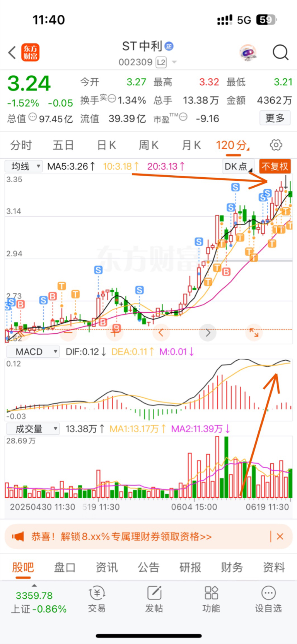Select the 股吧 tab

coord(23,567)
